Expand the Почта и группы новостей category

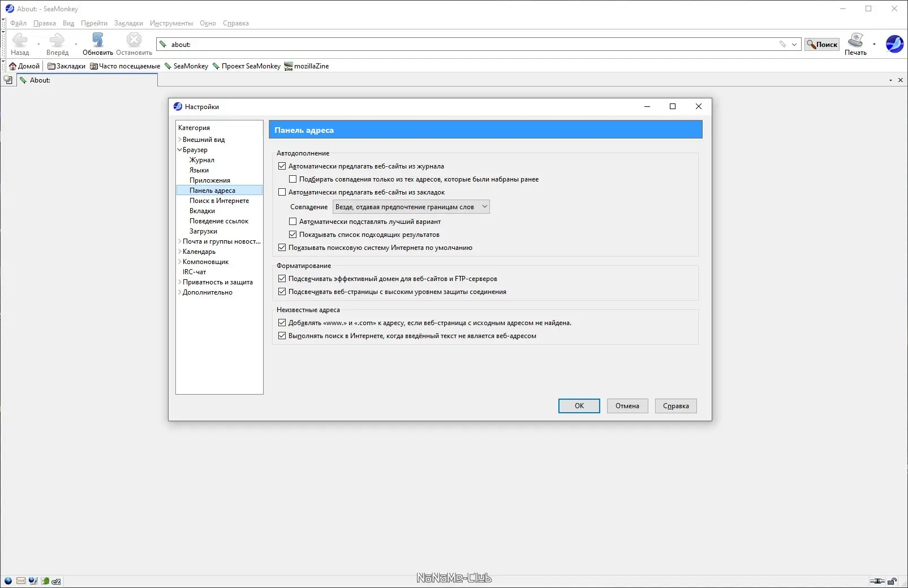pyautogui.click(x=180, y=241)
